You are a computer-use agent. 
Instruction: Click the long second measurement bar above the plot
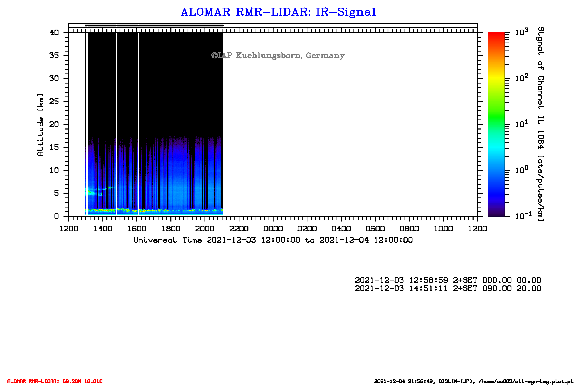[x=170, y=25]
